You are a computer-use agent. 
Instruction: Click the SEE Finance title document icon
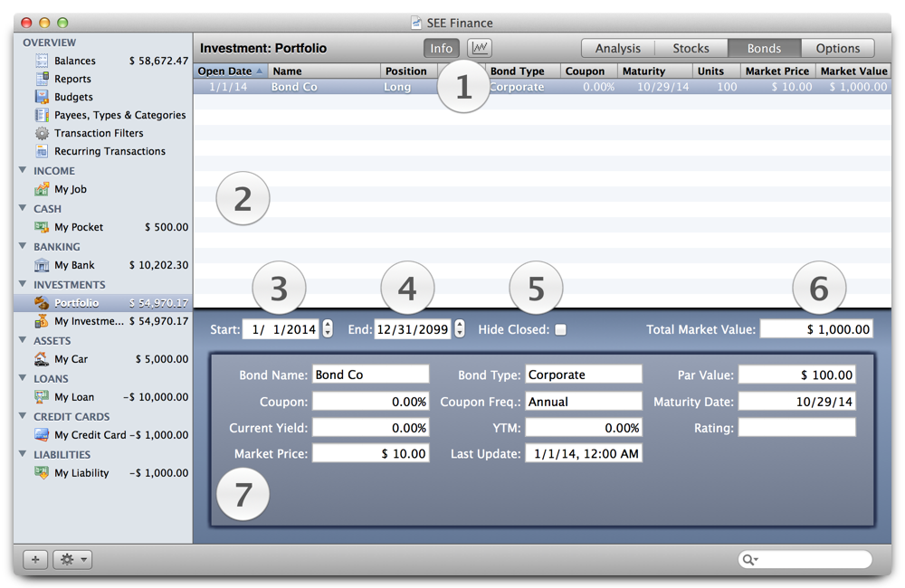pyautogui.click(x=416, y=23)
